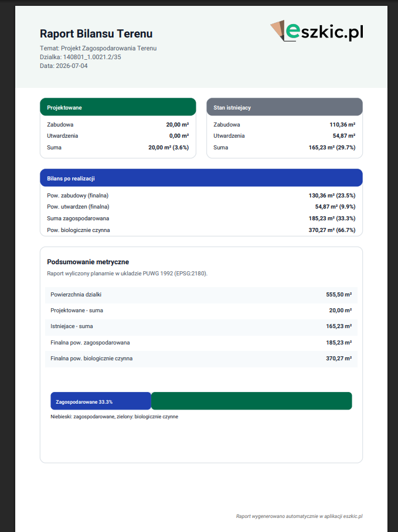Click the green 'Projektowane' card header

(118, 107)
